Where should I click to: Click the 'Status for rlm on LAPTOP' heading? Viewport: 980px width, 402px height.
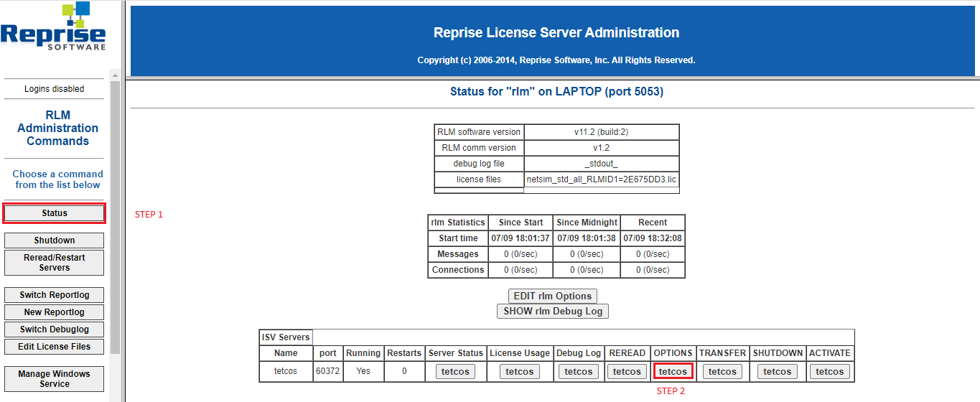(557, 92)
